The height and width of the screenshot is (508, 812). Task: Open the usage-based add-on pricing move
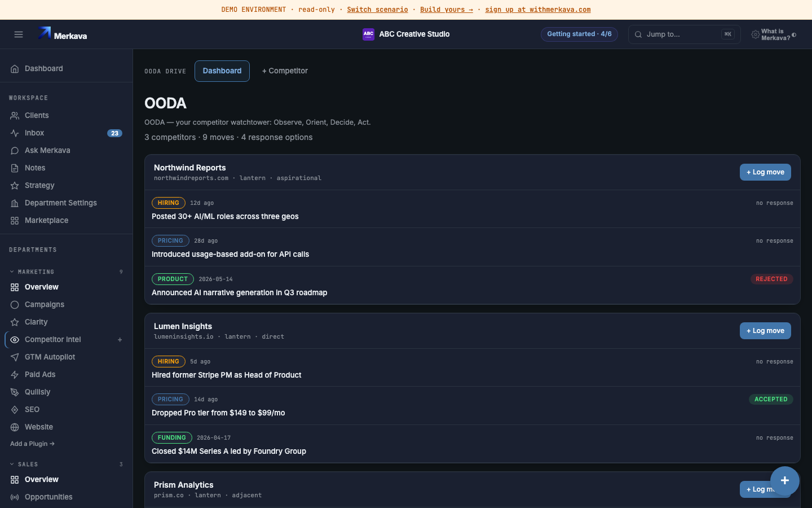coord(230,255)
